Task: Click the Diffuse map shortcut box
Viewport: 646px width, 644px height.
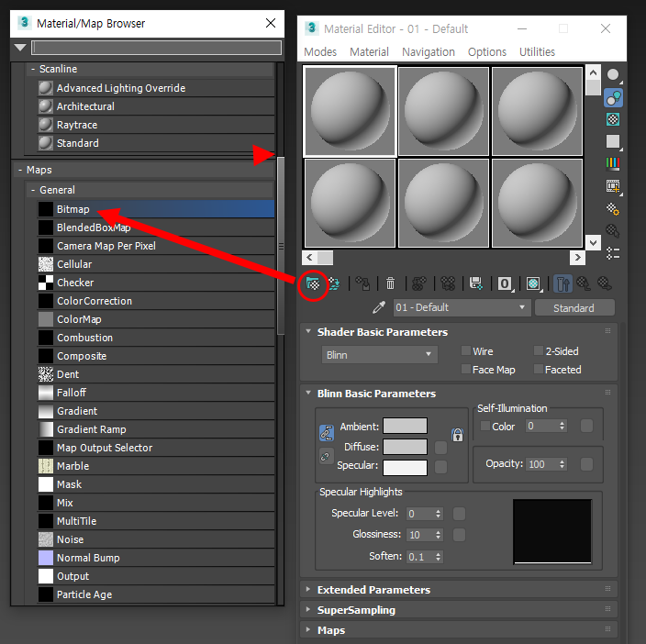Action: (440, 447)
